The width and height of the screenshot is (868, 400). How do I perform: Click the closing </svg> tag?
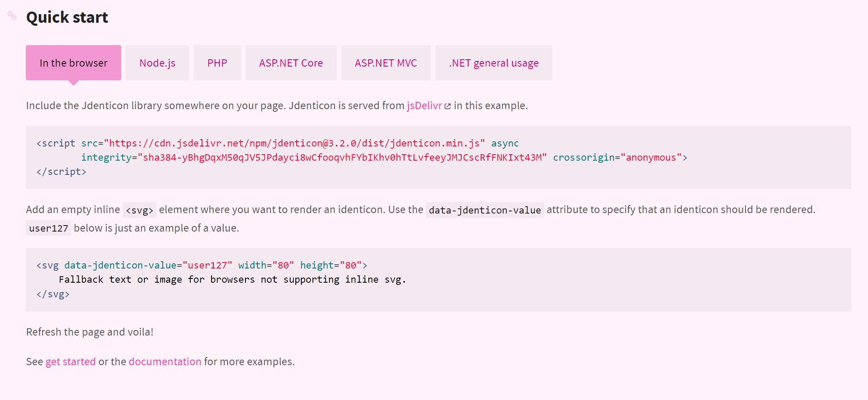tap(53, 294)
